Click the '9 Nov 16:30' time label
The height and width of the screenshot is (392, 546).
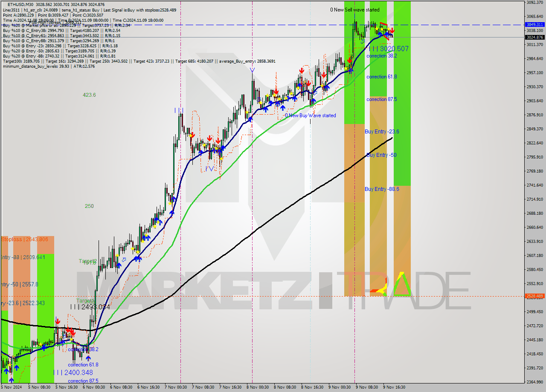click(x=394, y=388)
